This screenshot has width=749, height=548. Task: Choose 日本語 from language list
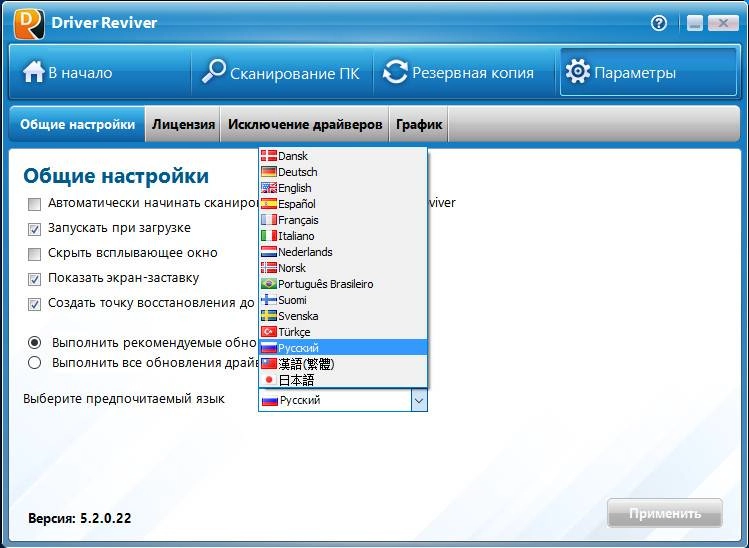[x=343, y=379]
